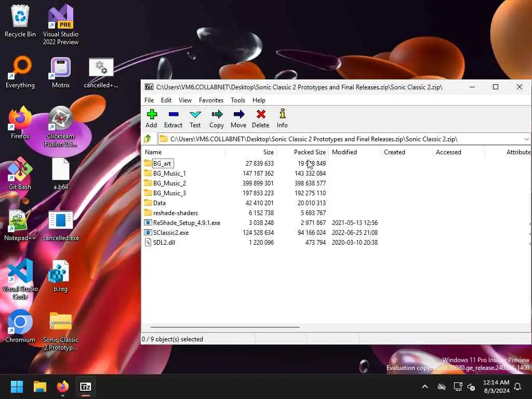Viewport: 532px width, 399px height.
Task: Click the 7-Zip taskbar button
Action: (86, 387)
